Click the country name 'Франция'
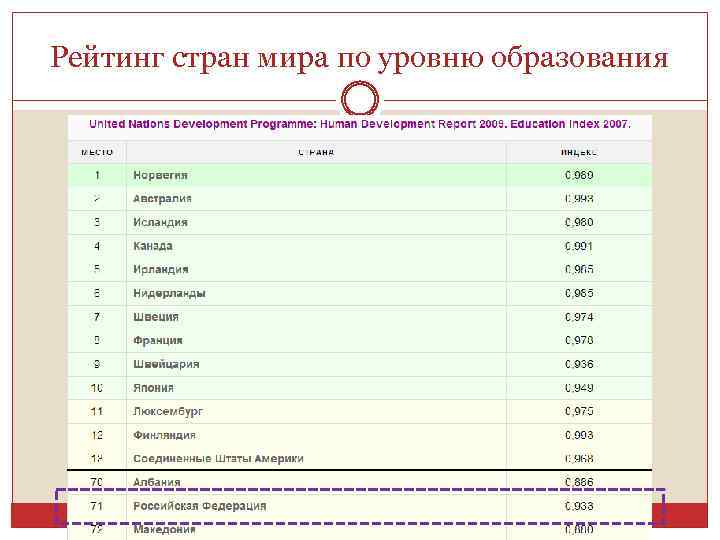 coord(158,340)
